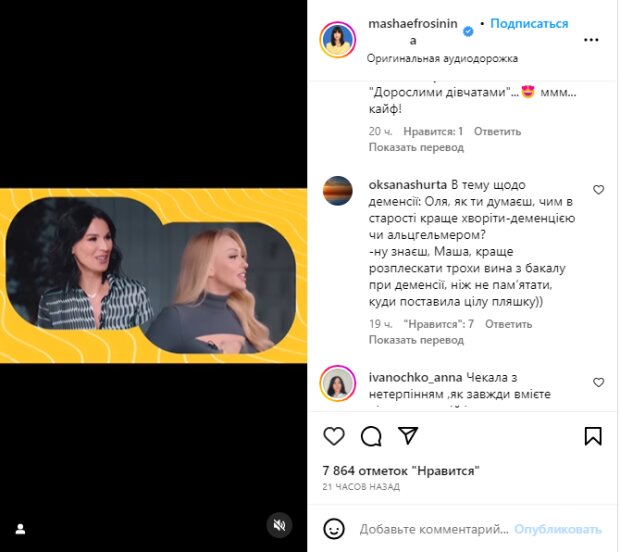Open the three-dot more options menu
Viewport: 620px width, 552px height.
[x=591, y=40]
